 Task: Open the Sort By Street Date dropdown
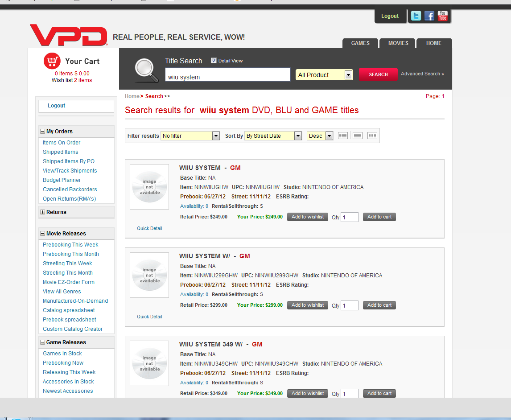pyautogui.click(x=273, y=136)
